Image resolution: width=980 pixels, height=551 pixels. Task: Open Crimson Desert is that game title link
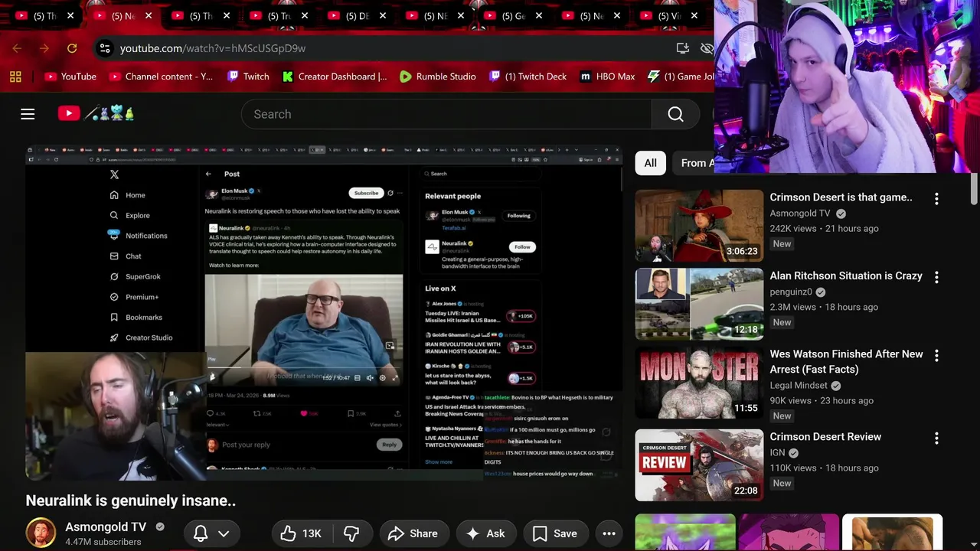click(841, 197)
